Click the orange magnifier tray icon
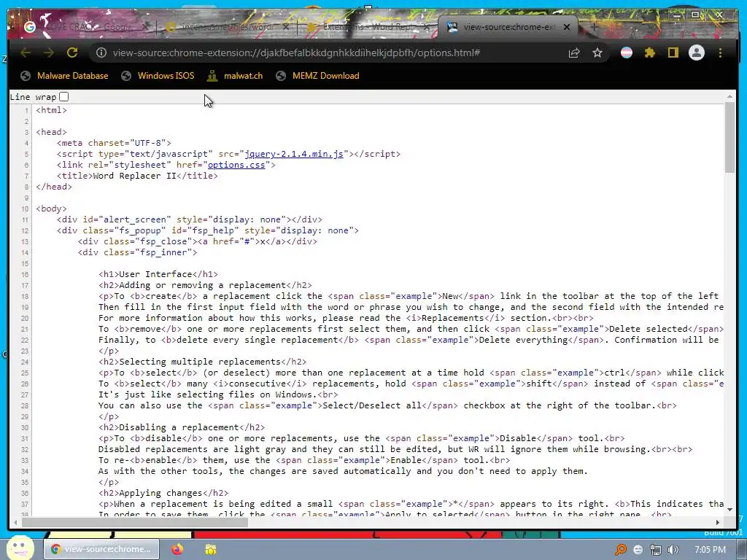 pos(620,550)
